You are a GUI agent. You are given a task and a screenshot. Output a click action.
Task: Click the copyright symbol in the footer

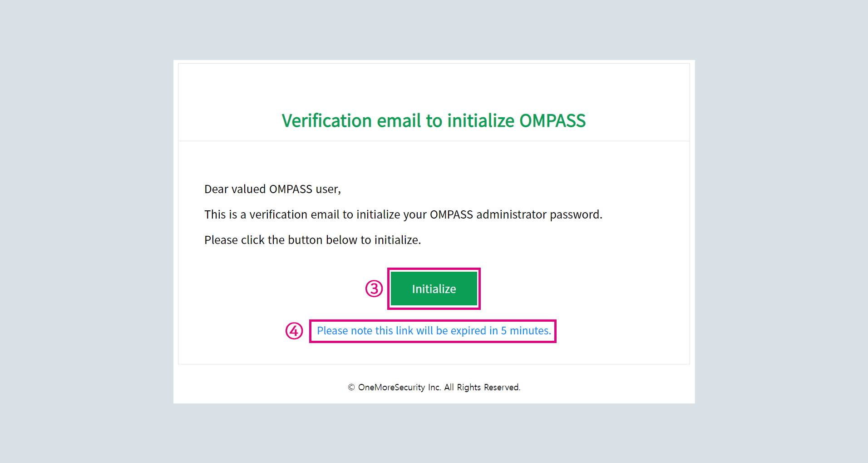351,388
